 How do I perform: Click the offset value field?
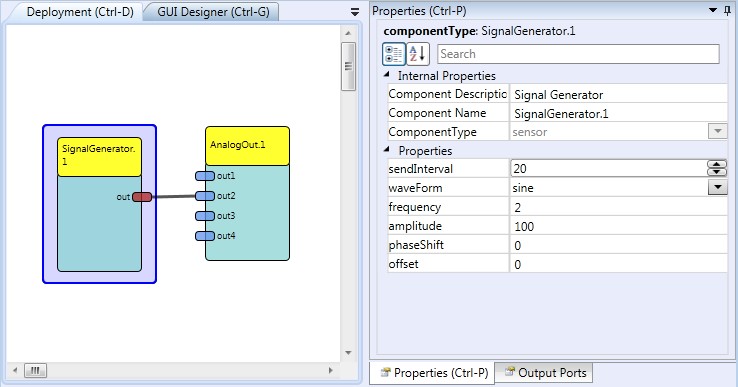(x=618, y=264)
